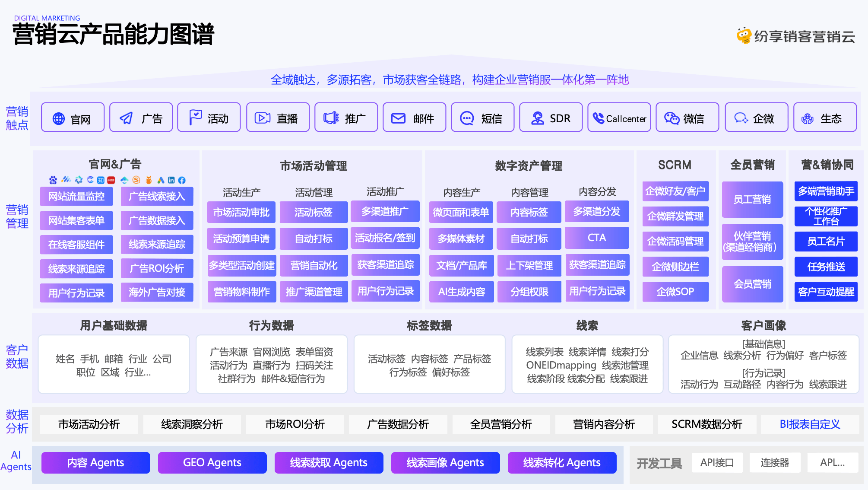The height and width of the screenshot is (490, 868).
Task: Click the API接口 developer tool box
Action: click(717, 462)
